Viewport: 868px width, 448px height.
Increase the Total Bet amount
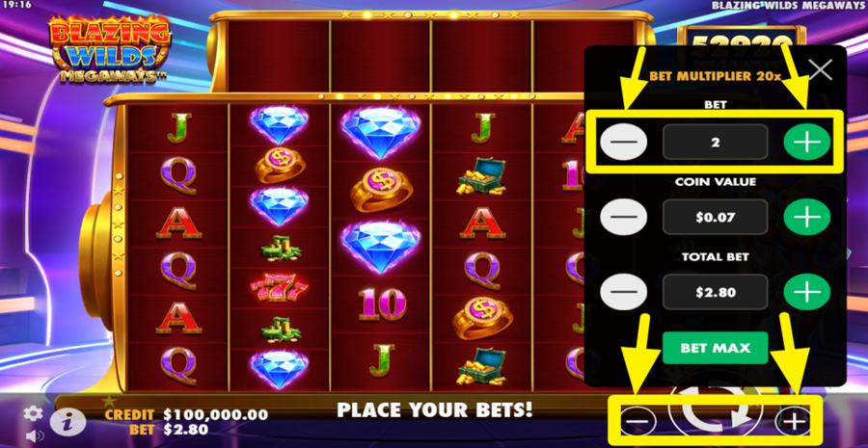[x=807, y=292]
